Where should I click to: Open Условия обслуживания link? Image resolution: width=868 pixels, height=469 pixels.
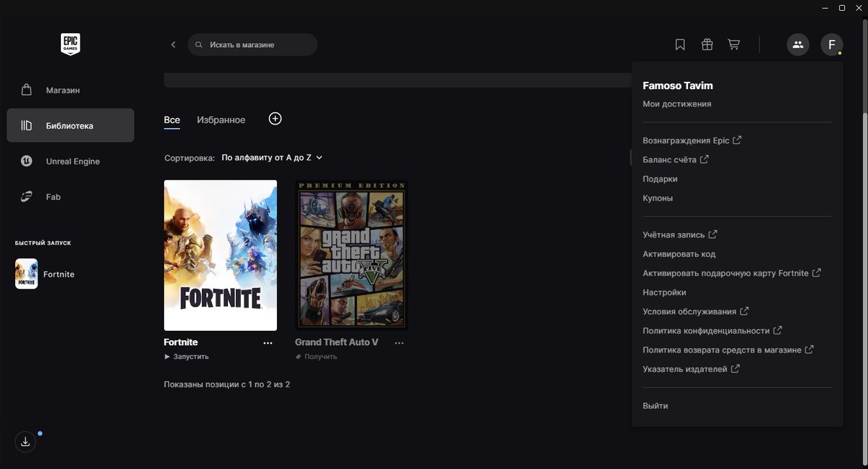coord(695,311)
